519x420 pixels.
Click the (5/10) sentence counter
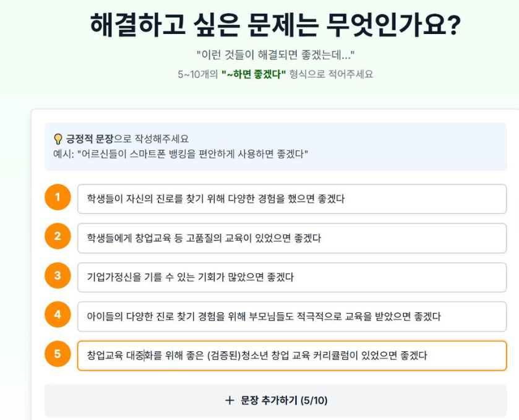[314, 401]
